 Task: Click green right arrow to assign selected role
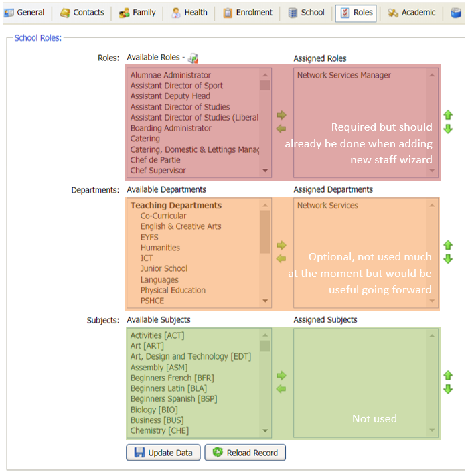pyautogui.click(x=281, y=115)
